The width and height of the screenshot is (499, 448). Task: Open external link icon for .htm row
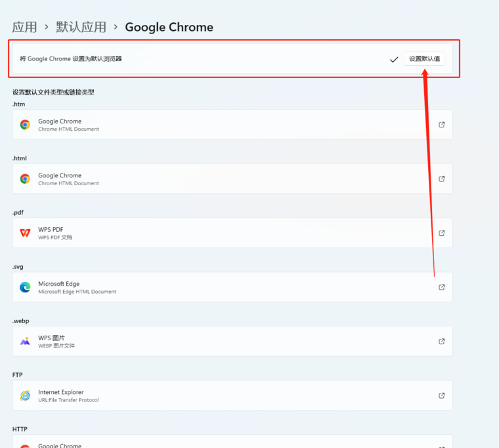442,125
